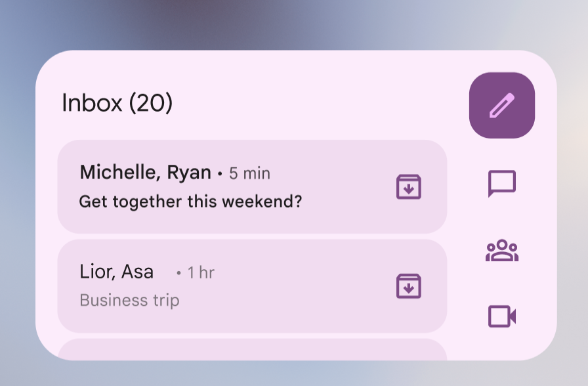The width and height of the screenshot is (588, 386).
Task: Tap the unread count in Inbox header
Action: coord(146,103)
